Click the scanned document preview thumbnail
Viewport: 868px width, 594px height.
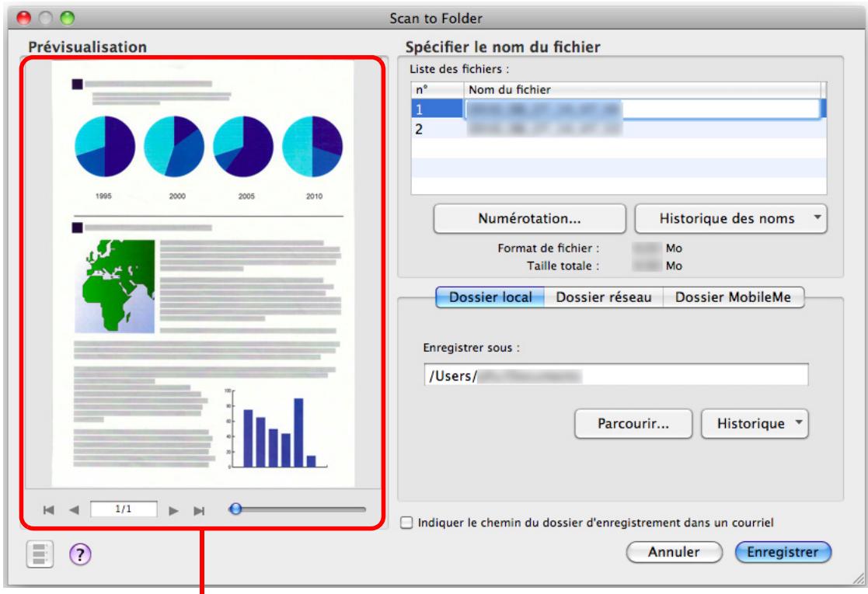click(203, 274)
